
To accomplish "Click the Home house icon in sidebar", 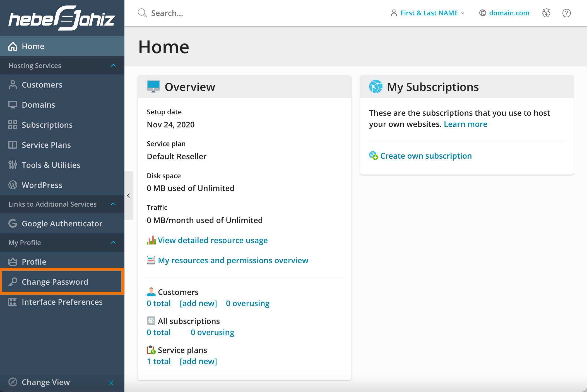I will point(13,46).
